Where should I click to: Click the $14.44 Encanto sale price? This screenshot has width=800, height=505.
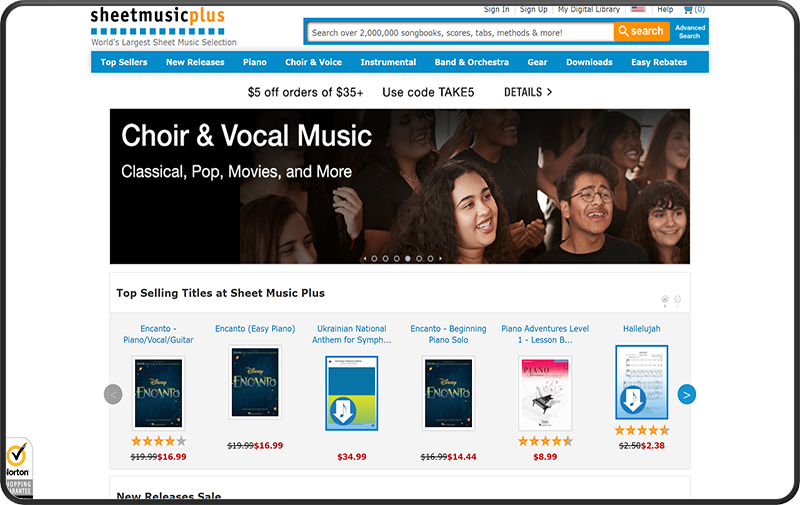(x=462, y=457)
